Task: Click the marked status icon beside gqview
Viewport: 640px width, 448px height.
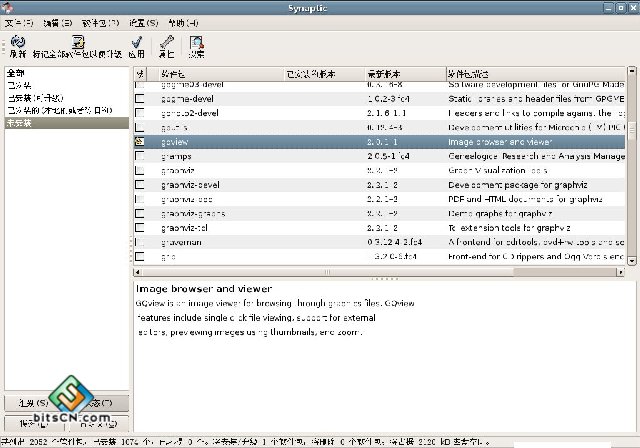Action: pos(140,142)
